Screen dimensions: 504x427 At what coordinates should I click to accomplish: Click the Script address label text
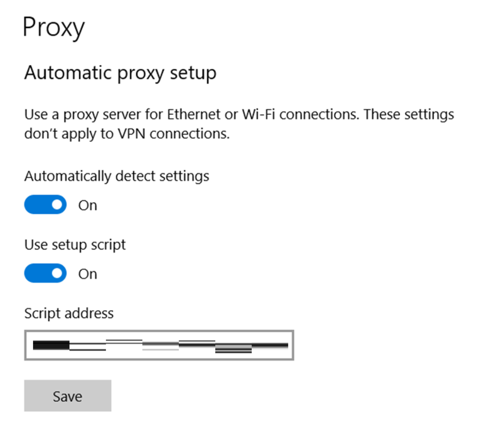tap(69, 313)
